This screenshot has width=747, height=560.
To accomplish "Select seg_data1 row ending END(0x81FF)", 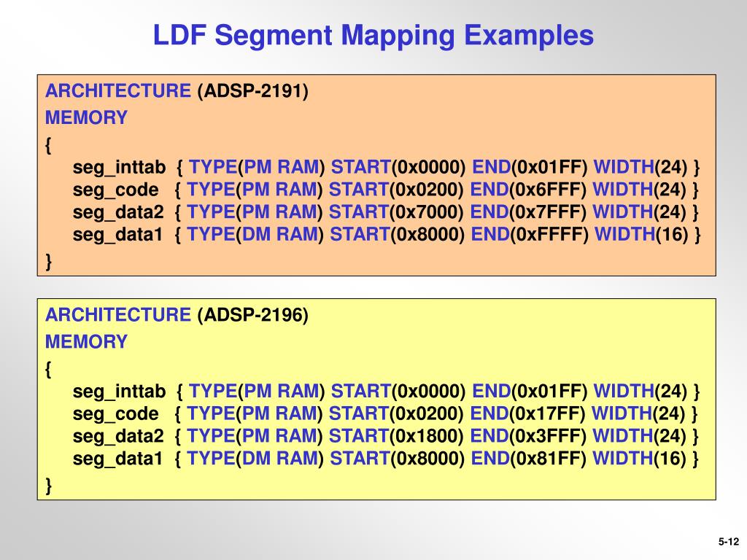I will tap(385, 459).
